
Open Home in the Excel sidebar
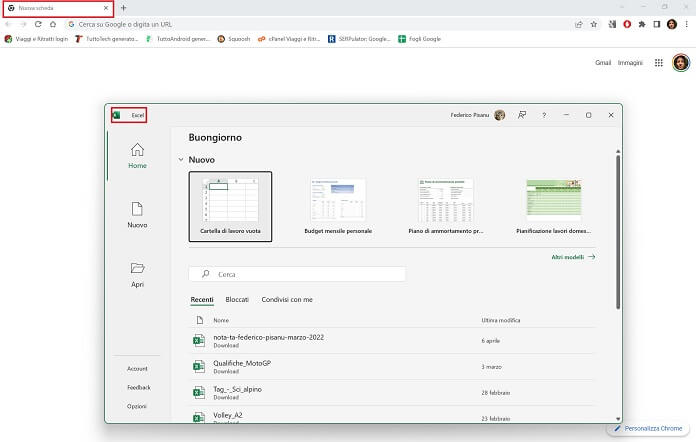pyautogui.click(x=137, y=156)
